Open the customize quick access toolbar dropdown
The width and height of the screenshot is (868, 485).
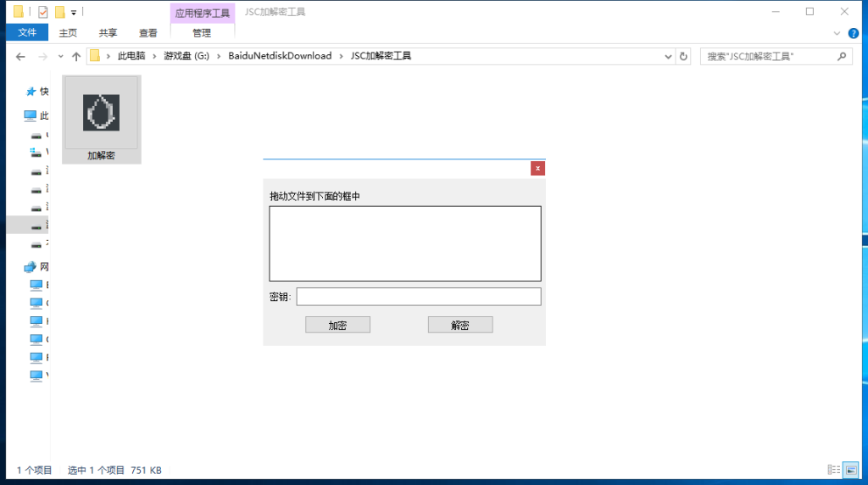[74, 12]
